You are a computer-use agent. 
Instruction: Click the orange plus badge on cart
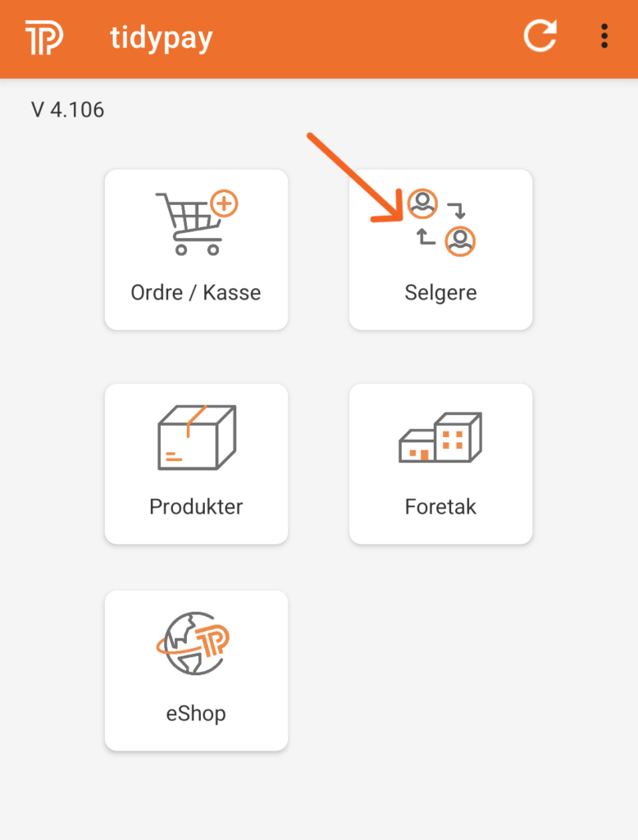[x=223, y=203]
